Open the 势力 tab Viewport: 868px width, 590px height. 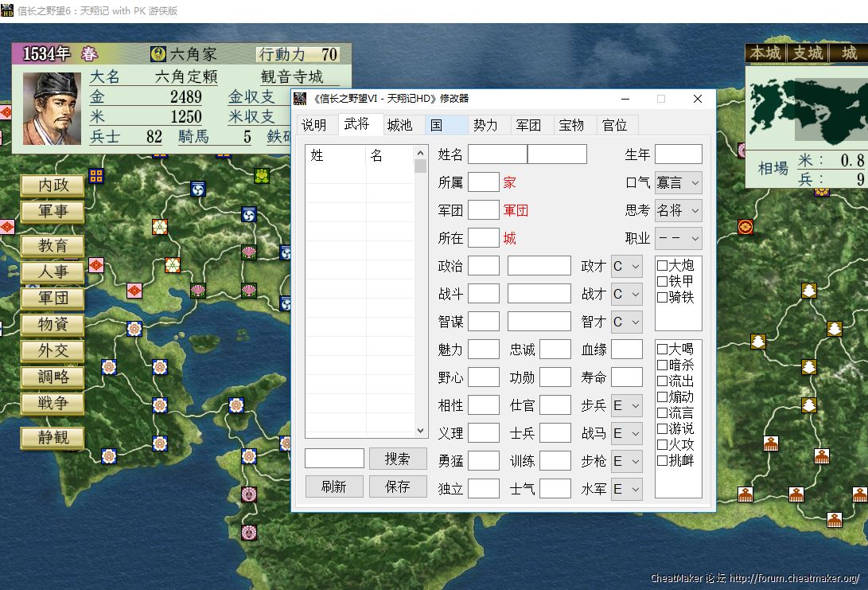click(485, 125)
